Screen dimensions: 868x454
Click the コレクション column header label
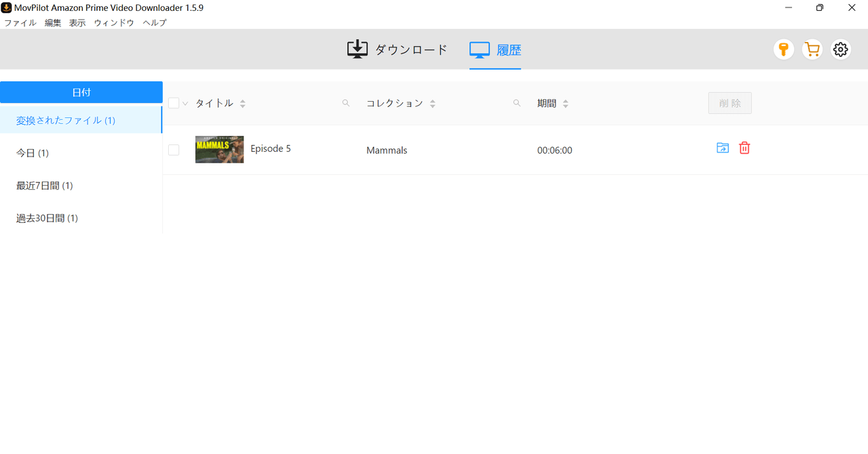[395, 103]
